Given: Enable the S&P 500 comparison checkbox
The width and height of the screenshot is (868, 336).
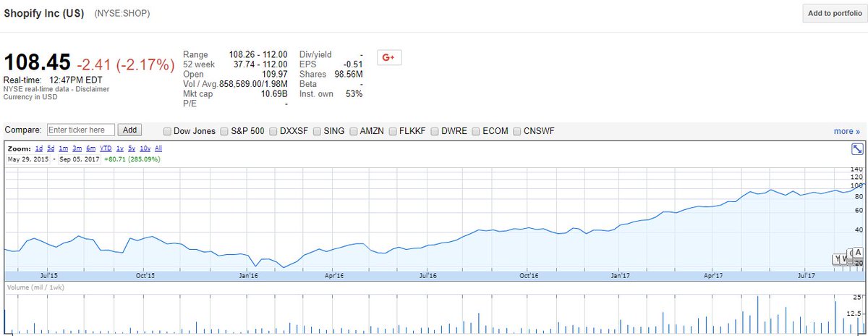Looking at the screenshot, I should pyautogui.click(x=224, y=131).
